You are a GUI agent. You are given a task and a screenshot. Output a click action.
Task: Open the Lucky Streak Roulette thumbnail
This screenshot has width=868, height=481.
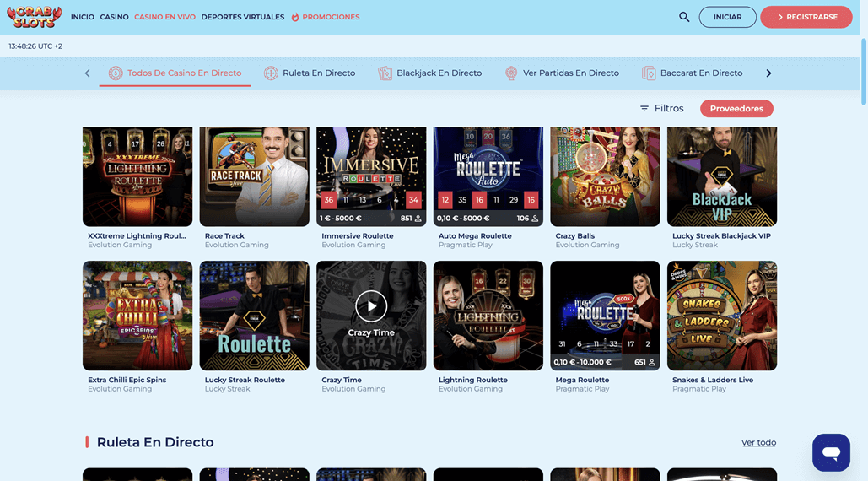point(254,316)
